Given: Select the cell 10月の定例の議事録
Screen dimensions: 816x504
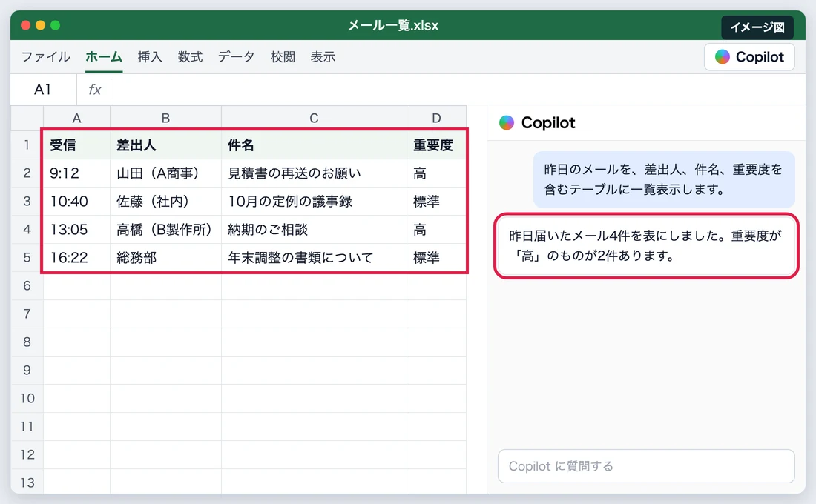Looking at the screenshot, I should (314, 202).
